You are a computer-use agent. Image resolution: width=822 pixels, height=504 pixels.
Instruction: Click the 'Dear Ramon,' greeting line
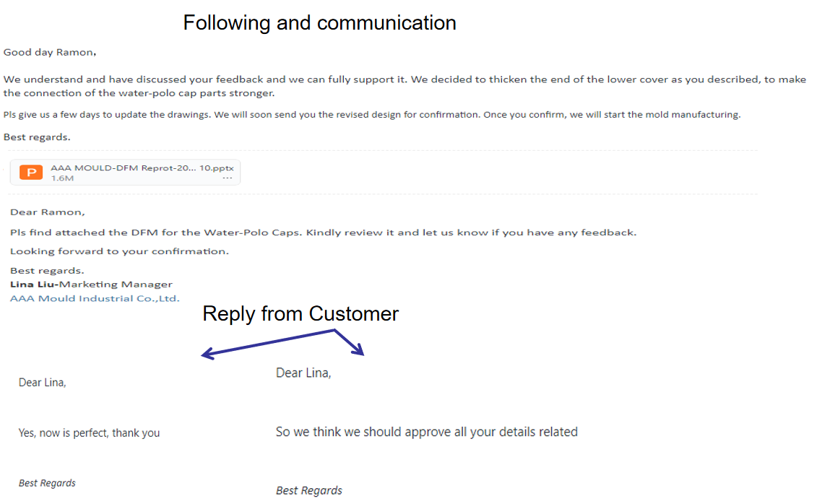48,212
